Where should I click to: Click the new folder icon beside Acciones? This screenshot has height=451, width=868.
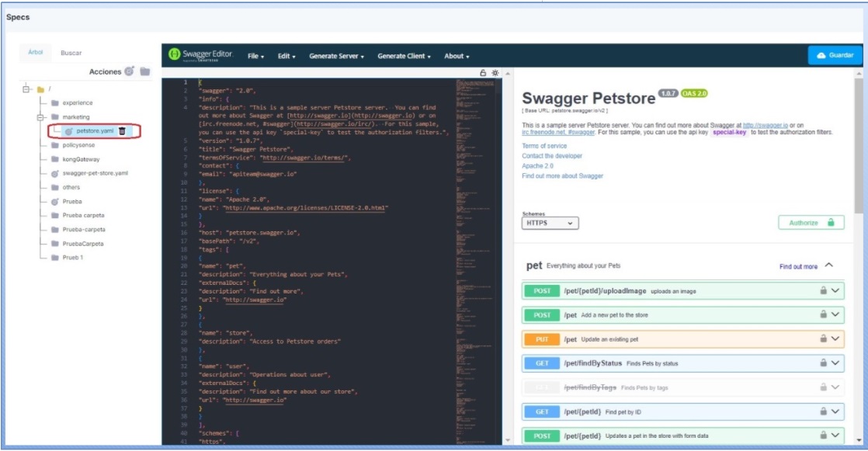point(144,72)
